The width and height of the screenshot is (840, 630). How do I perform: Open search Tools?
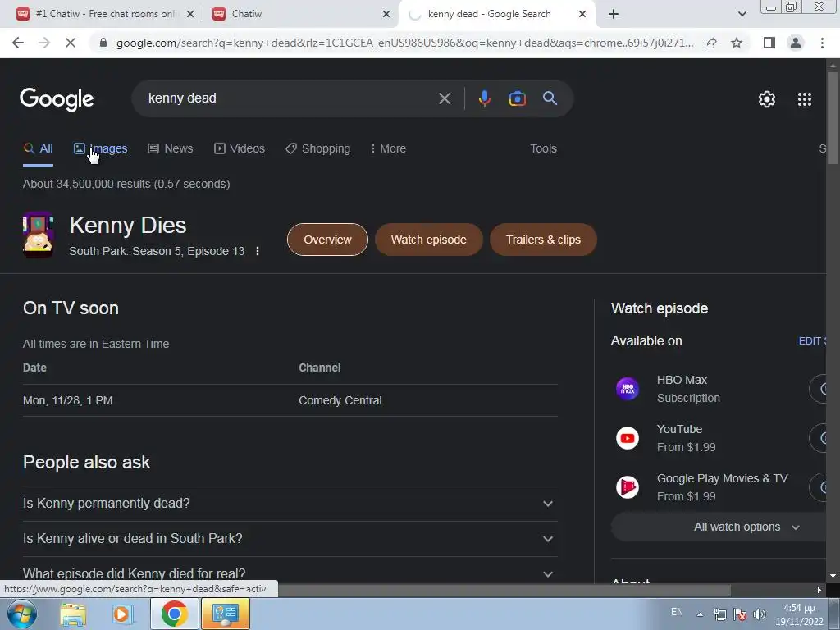[543, 148]
